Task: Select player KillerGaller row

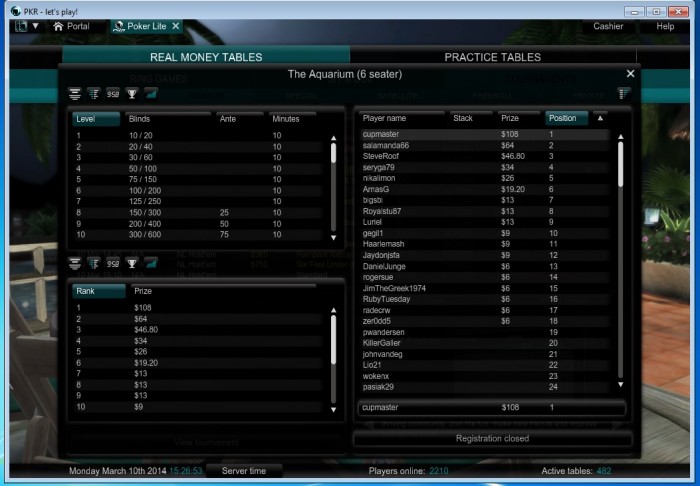Action: (484, 343)
